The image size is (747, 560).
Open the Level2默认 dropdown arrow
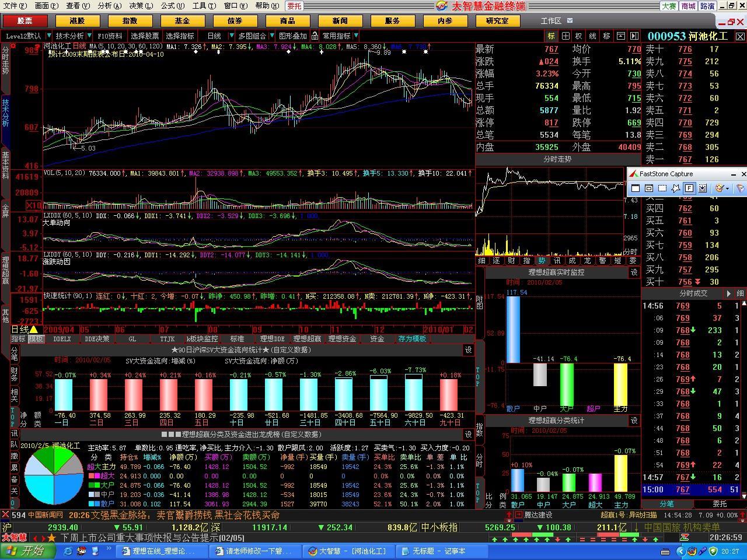pos(49,36)
